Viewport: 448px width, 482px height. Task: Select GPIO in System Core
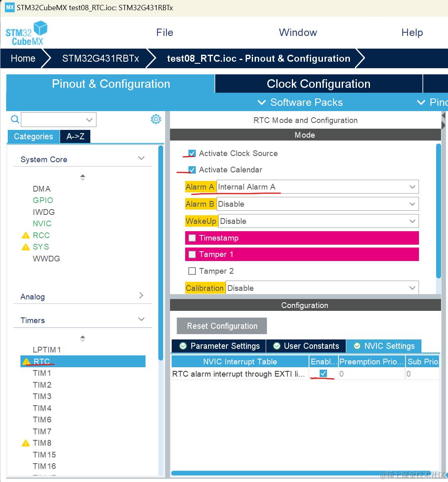[x=43, y=200]
